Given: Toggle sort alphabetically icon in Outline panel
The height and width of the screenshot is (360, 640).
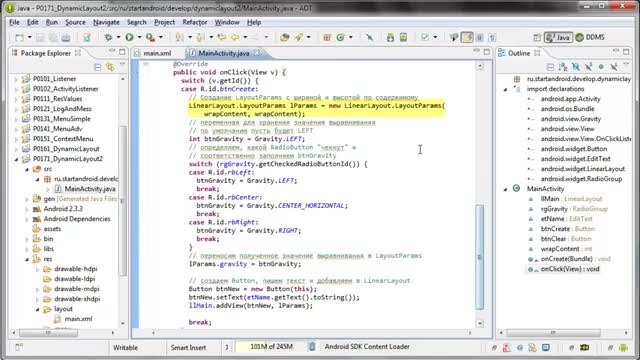Looking at the screenshot, I should pos(563,67).
